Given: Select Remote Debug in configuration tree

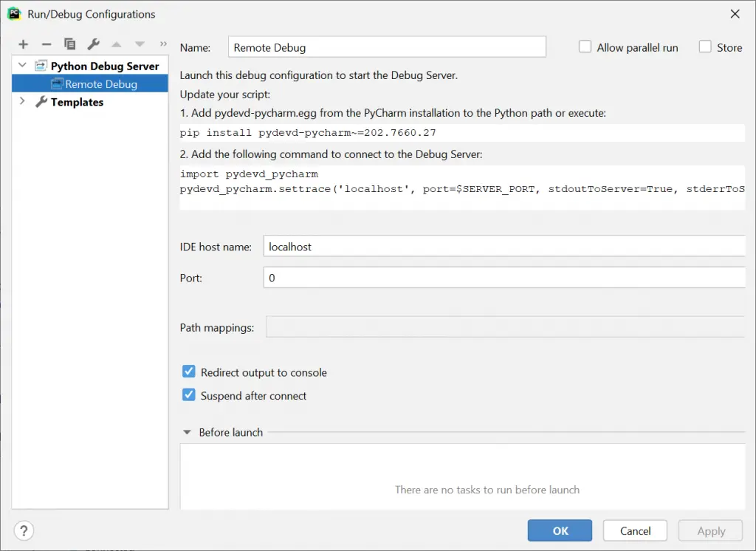Looking at the screenshot, I should (89, 84).
